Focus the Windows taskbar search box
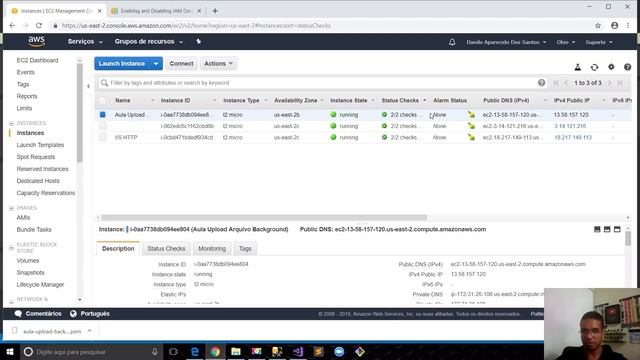The height and width of the screenshot is (360, 640). (91, 351)
